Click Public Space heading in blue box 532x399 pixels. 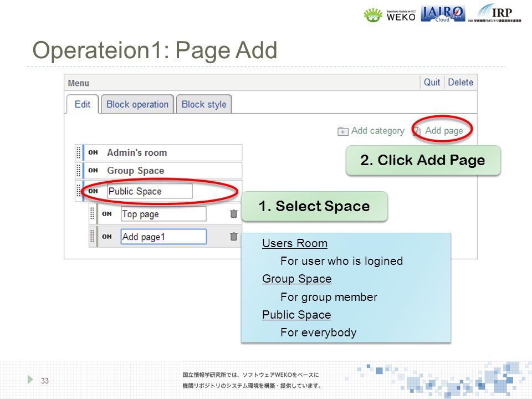click(296, 315)
